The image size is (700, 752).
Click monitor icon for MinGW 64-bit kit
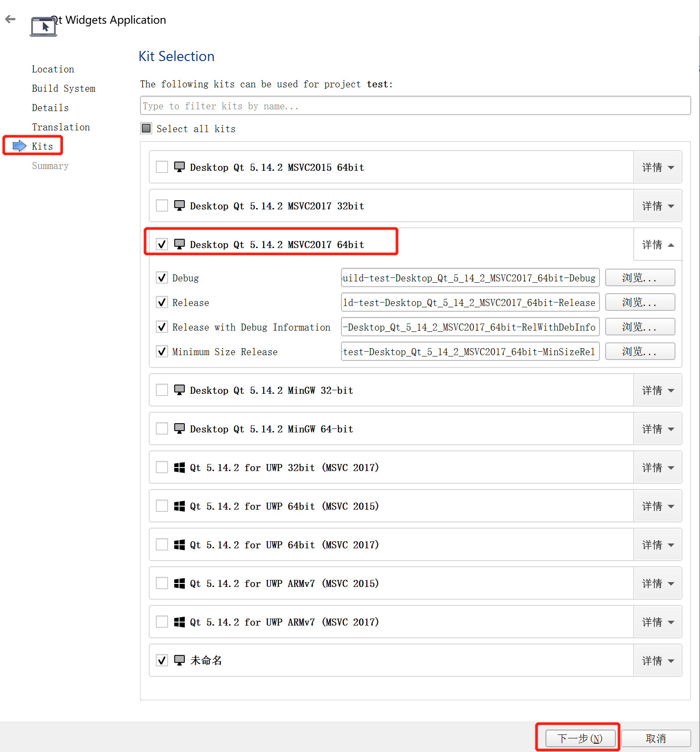click(179, 428)
